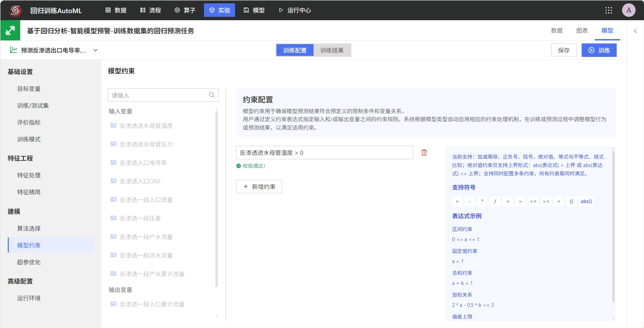This screenshot has width=644, height=328.
Task: Open the user avatar A menu
Action: [x=629, y=10]
